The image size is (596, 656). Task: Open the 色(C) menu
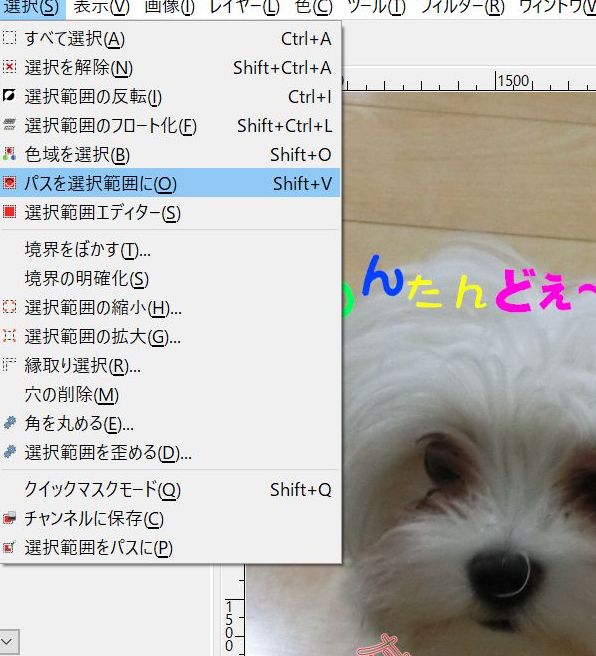point(314,7)
